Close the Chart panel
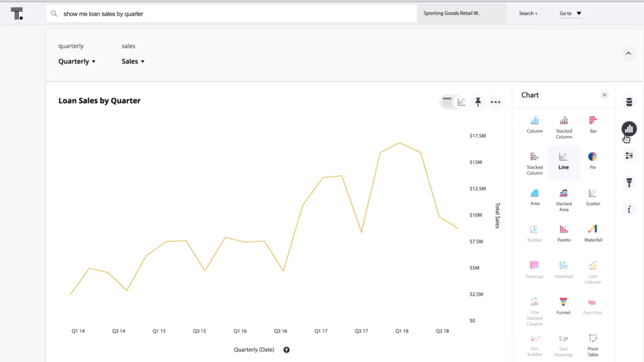The width and height of the screenshot is (644, 362). [604, 95]
